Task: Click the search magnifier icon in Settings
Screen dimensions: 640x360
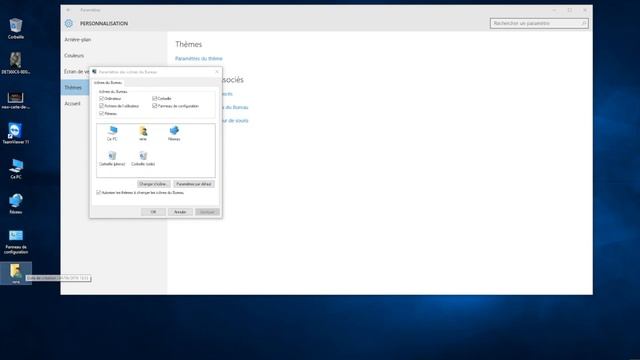Action: [583, 24]
